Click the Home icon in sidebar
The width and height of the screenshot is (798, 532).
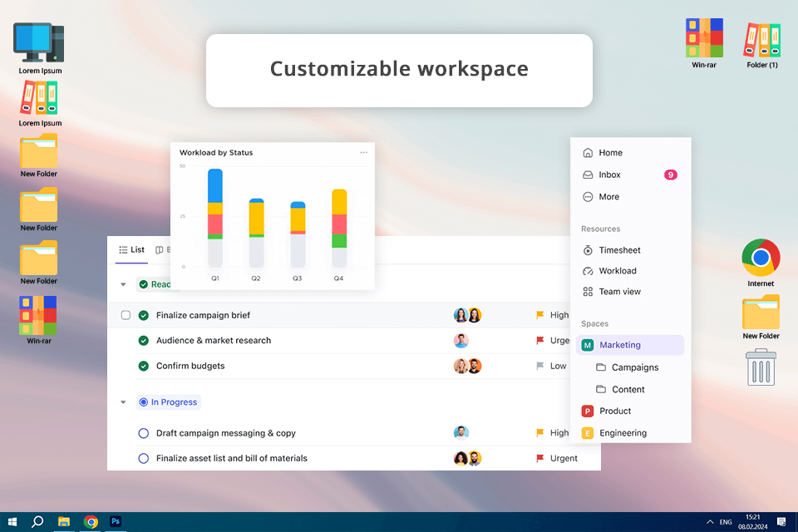tap(588, 153)
